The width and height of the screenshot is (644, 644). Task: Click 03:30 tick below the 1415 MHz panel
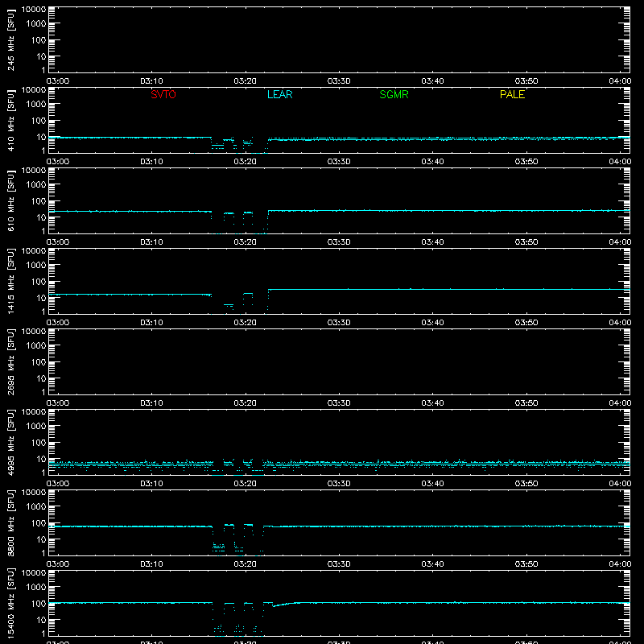(339, 323)
